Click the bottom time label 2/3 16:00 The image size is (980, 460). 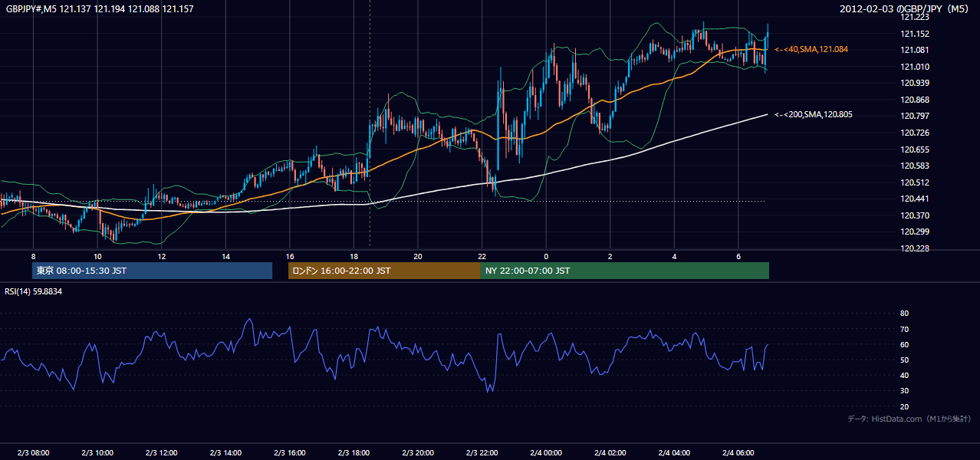click(x=290, y=452)
